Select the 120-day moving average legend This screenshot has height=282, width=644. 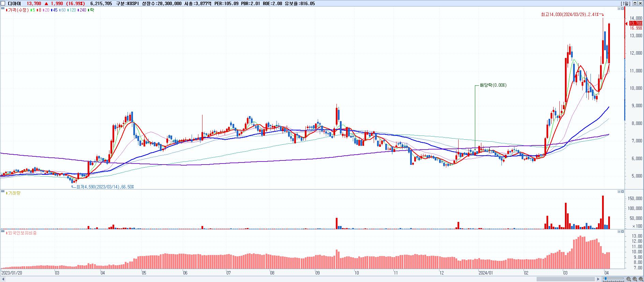tap(72, 10)
